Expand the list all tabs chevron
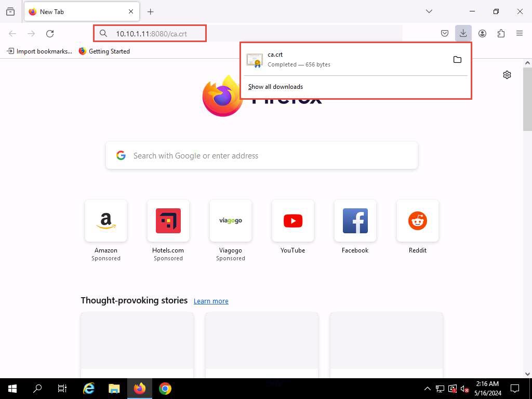This screenshot has height=399, width=532. [429, 11]
